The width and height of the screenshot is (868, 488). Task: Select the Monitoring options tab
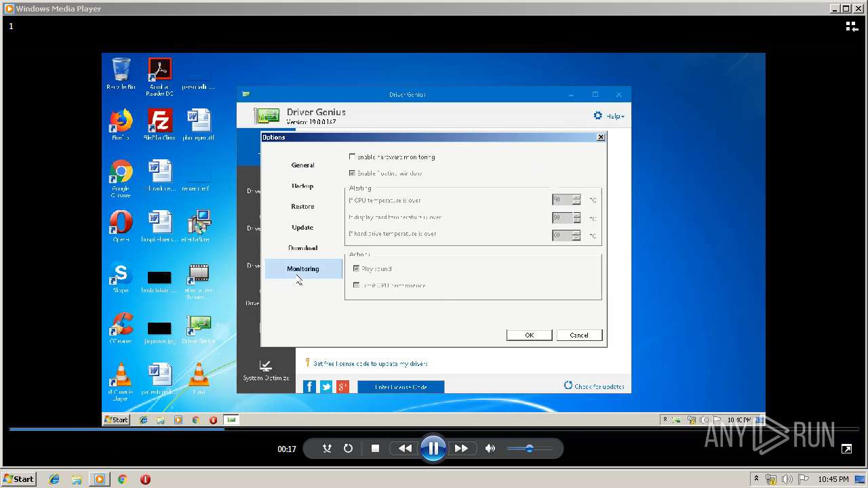[x=302, y=269]
